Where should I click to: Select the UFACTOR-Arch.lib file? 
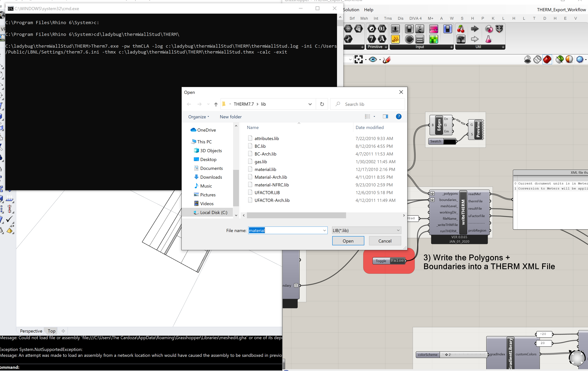click(x=272, y=200)
